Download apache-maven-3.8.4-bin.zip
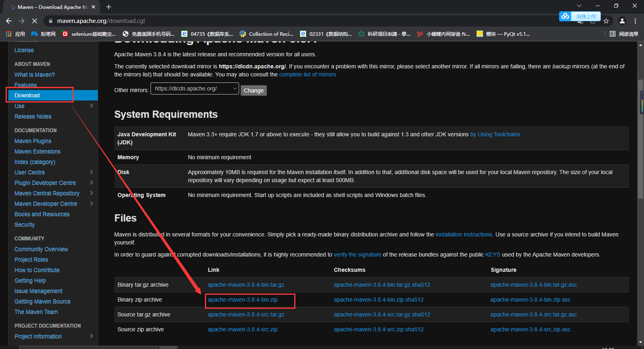 [x=243, y=300]
